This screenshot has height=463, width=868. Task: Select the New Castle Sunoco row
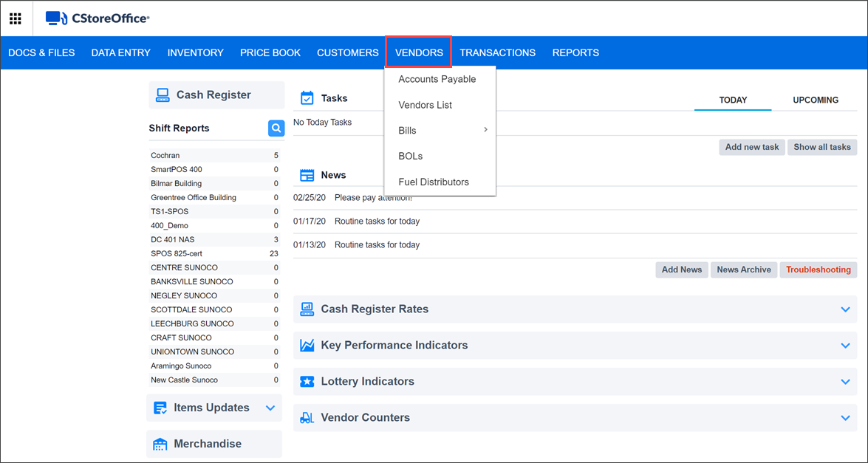click(x=215, y=380)
